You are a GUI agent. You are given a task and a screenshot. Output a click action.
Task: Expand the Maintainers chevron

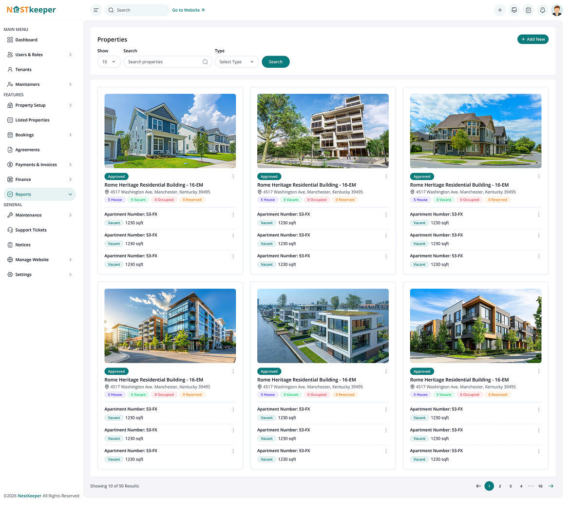pyautogui.click(x=70, y=84)
